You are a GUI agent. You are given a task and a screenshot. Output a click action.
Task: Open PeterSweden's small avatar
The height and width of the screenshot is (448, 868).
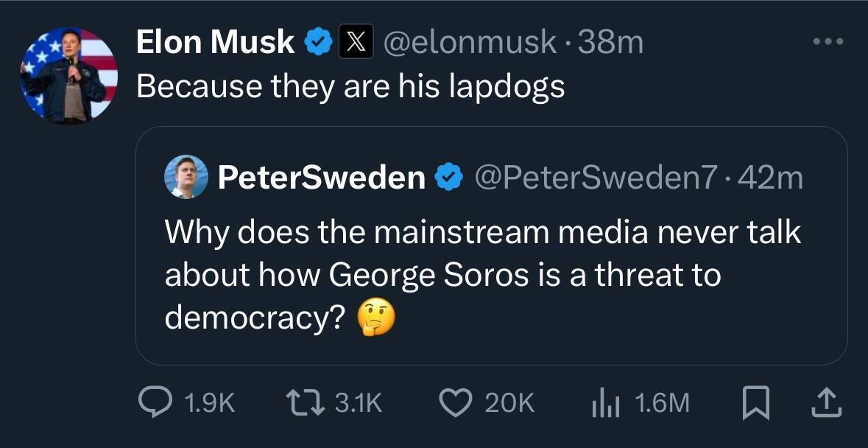[x=186, y=178]
